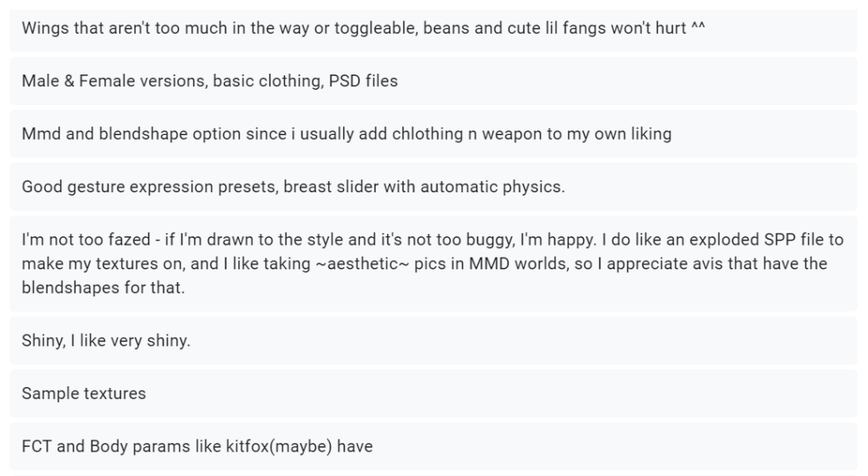This screenshot has width=868, height=476.
Task: Select the 'FCT and Body params' response
Action: 197,446
